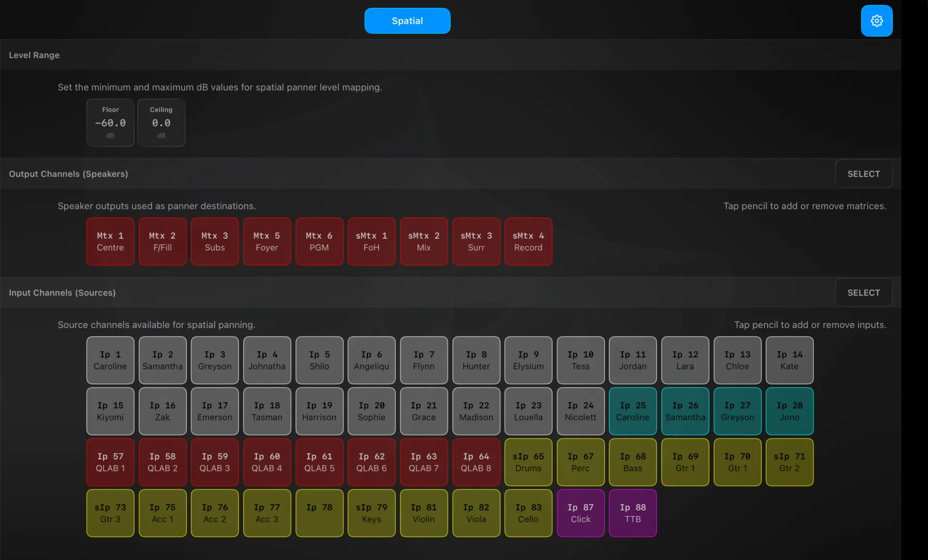This screenshot has width=928, height=560.
Task: Select sIp 71 Gtr 2 tile
Action: [x=790, y=462]
